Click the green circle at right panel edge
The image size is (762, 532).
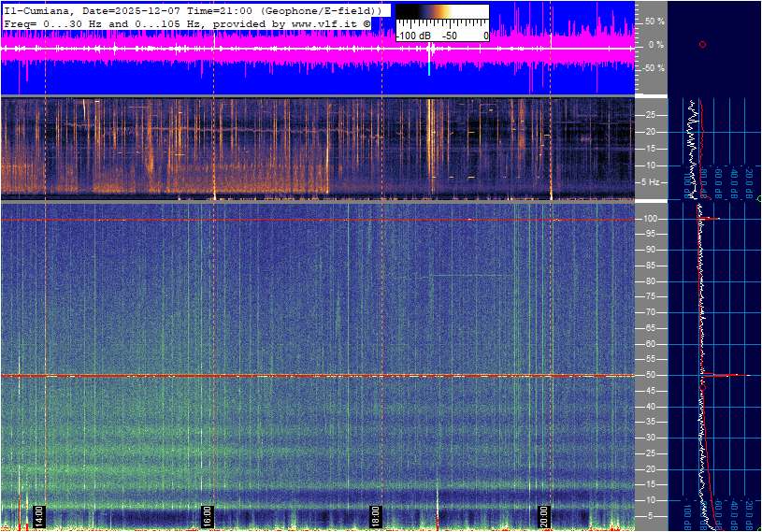[x=758, y=199]
